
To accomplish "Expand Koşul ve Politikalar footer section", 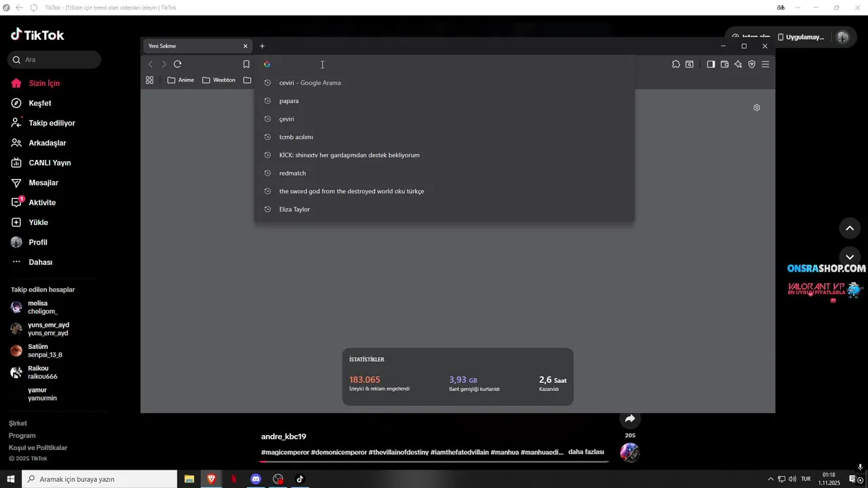I will click(38, 448).
